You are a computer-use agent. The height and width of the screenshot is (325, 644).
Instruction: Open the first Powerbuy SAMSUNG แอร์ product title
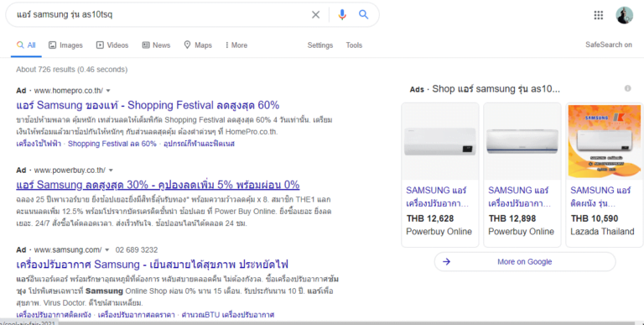tap(437, 197)
